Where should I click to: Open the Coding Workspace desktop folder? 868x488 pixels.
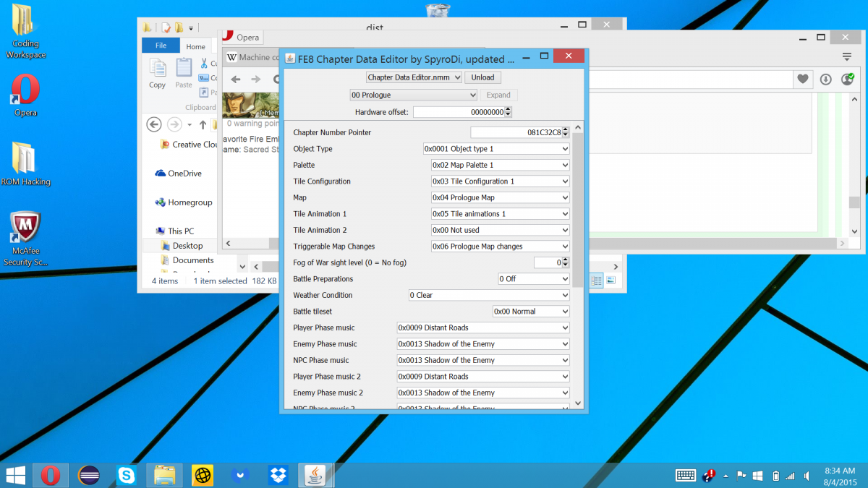coord(25,32)
